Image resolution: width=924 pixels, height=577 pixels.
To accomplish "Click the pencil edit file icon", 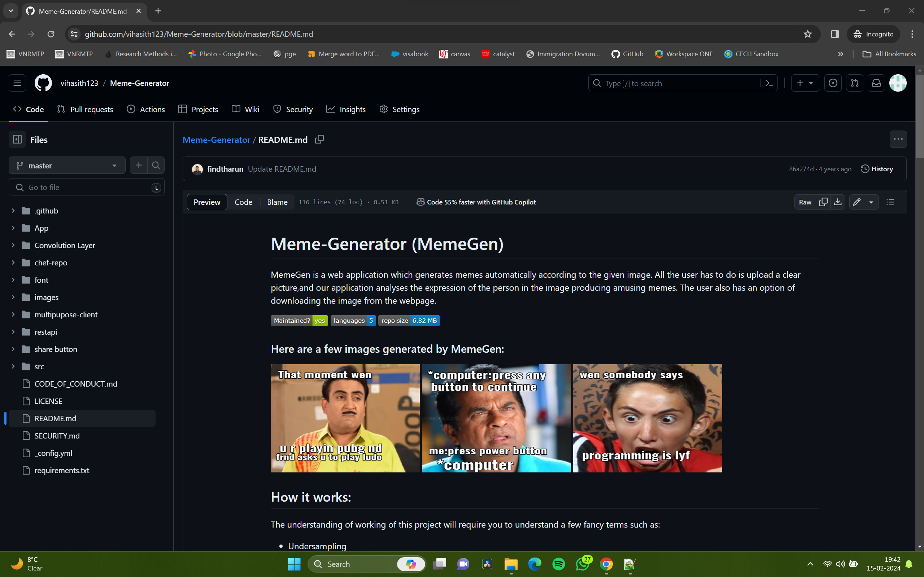I will 857,202.
